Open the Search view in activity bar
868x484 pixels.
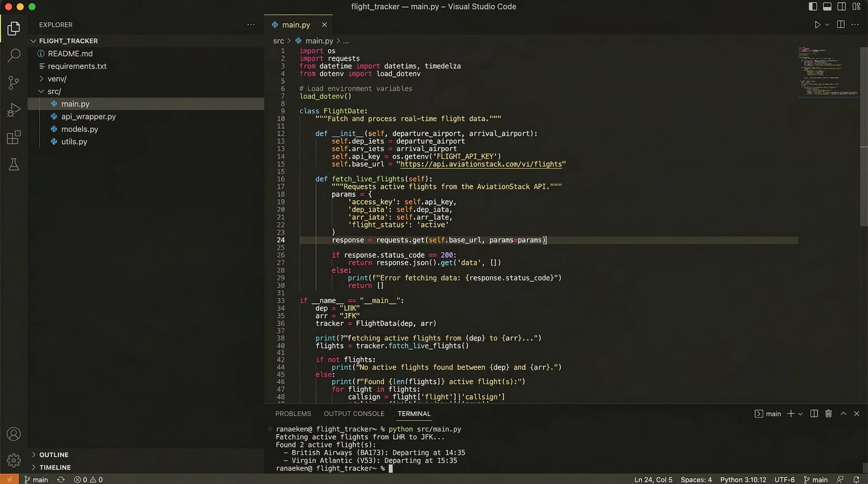click(14, 55)
